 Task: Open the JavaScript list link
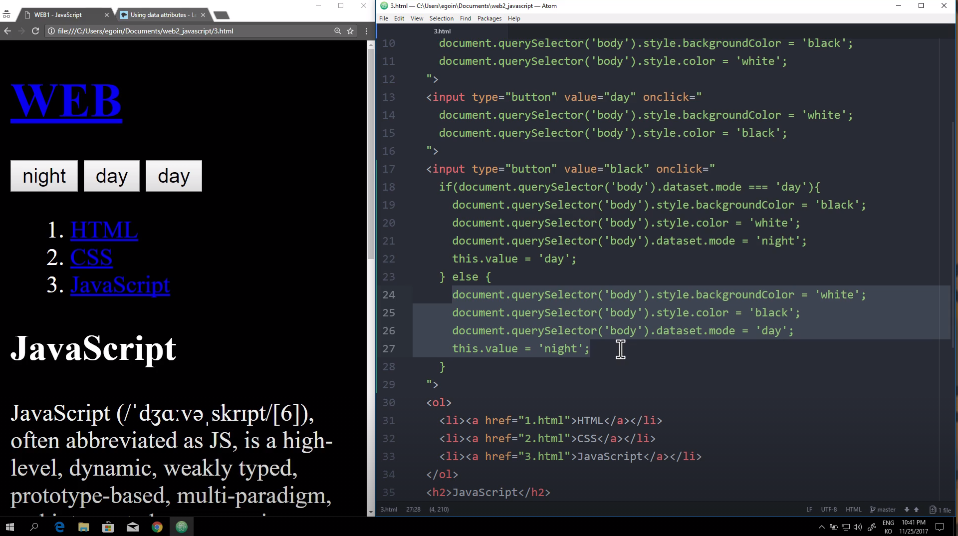[x=120, y=285]
